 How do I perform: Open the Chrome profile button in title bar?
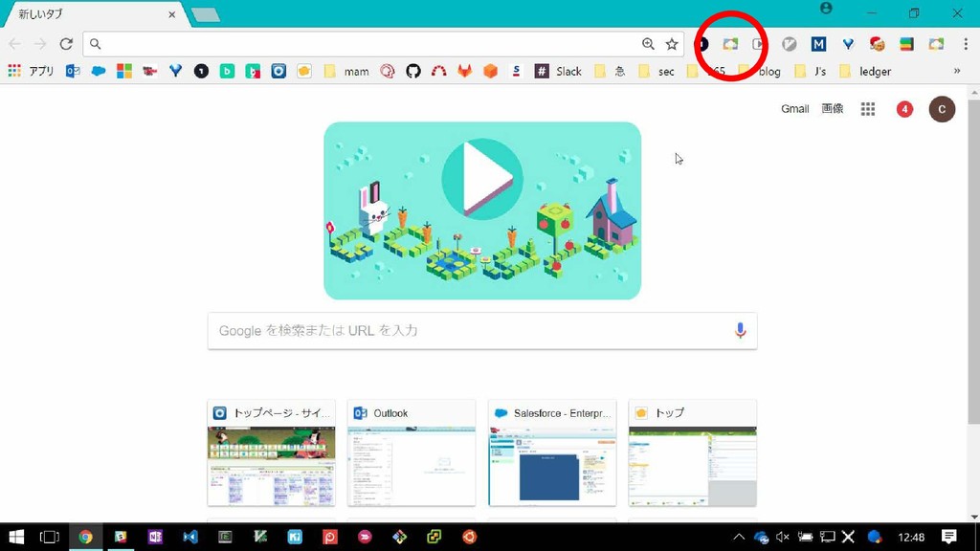(x=826, y=8)
